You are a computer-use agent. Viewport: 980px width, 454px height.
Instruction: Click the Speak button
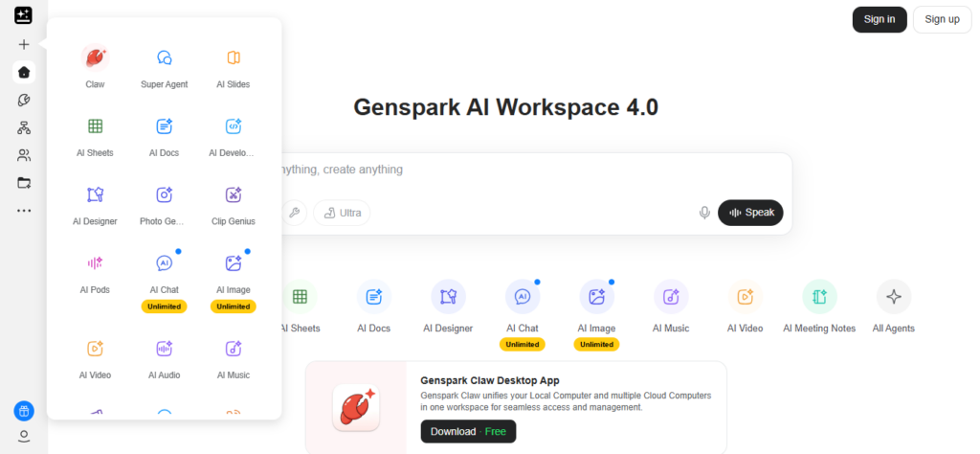coord(750,213)
